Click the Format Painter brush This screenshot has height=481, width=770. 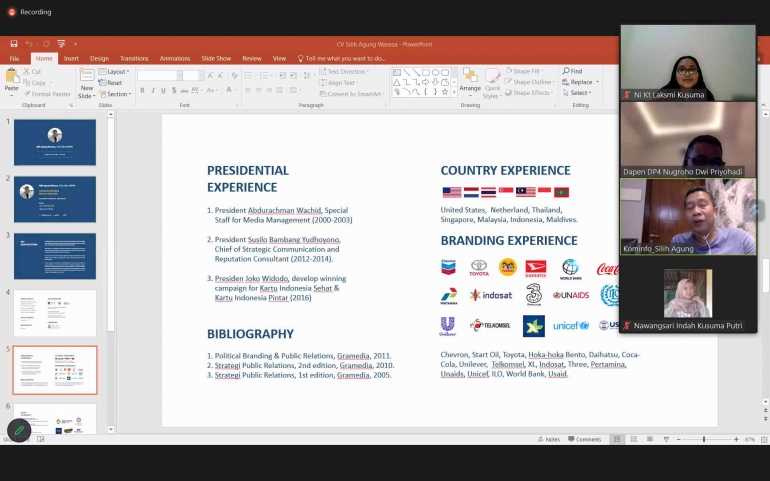[x=47, y=94]
